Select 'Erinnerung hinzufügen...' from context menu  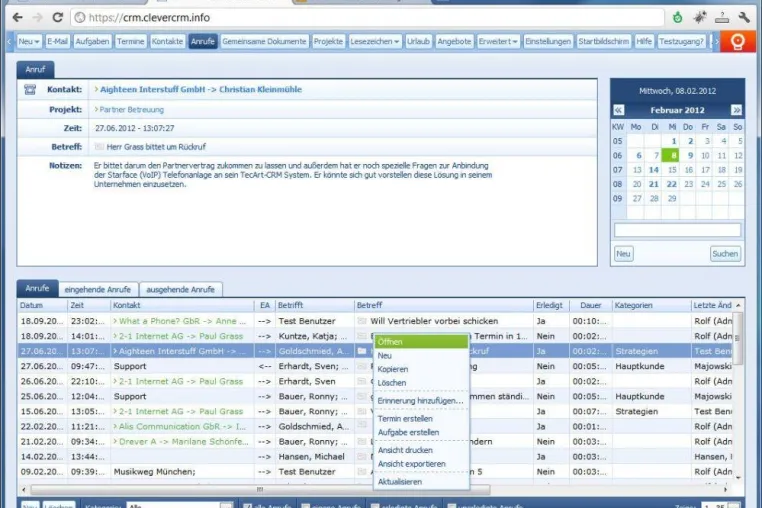[x=421, y=401]
